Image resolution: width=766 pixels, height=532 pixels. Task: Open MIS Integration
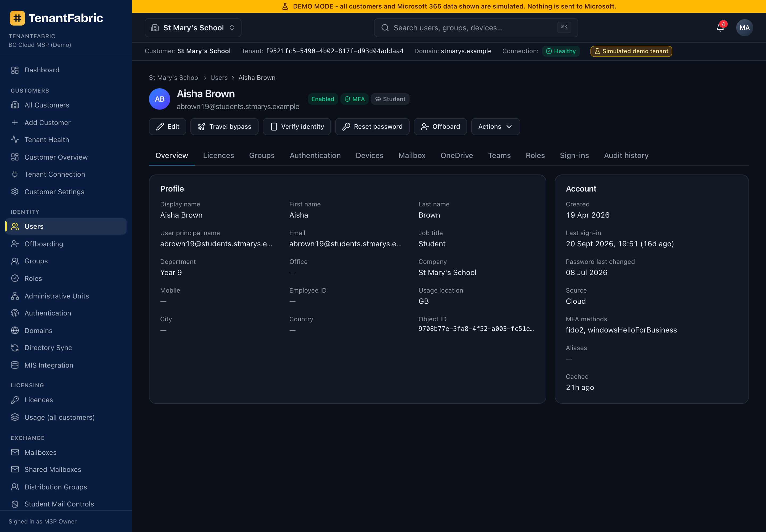pyautogui.click(x=66, y=365)
